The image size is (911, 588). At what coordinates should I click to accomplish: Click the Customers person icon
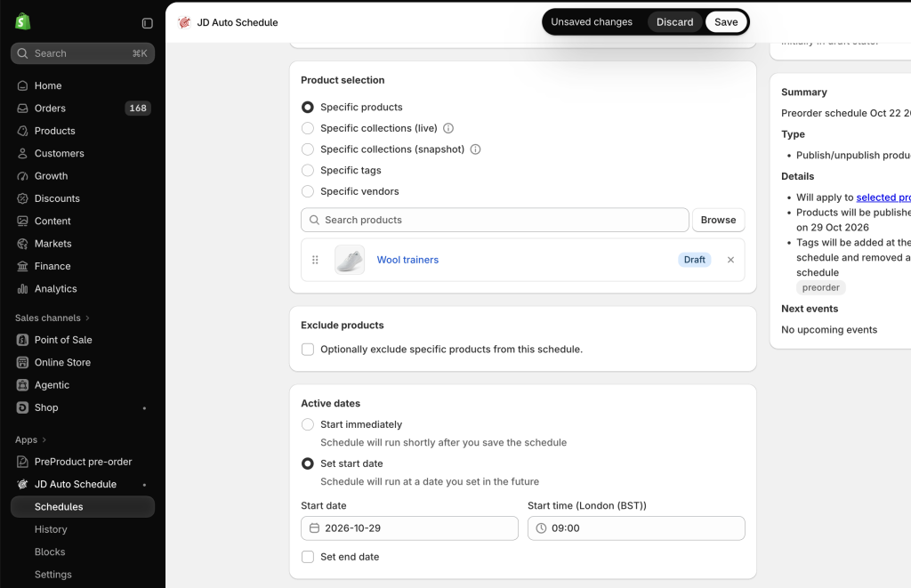[x=22, y=153]
